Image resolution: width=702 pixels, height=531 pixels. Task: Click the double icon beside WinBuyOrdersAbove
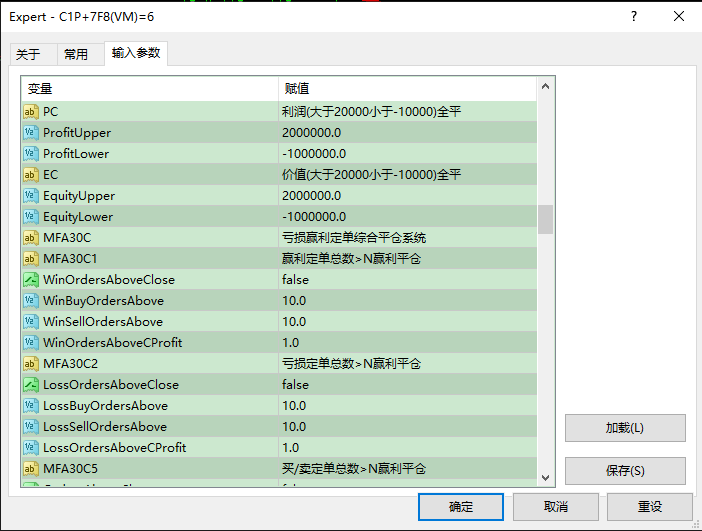[x=30, y=300]
